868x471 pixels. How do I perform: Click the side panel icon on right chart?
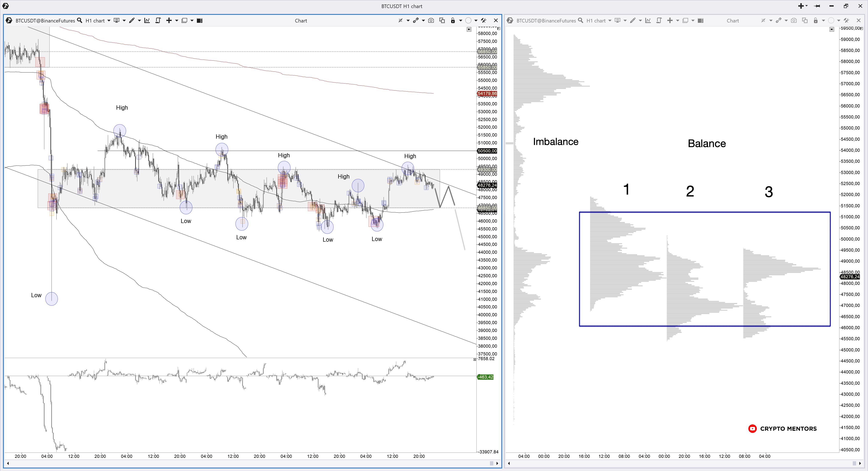coord(701,21)
